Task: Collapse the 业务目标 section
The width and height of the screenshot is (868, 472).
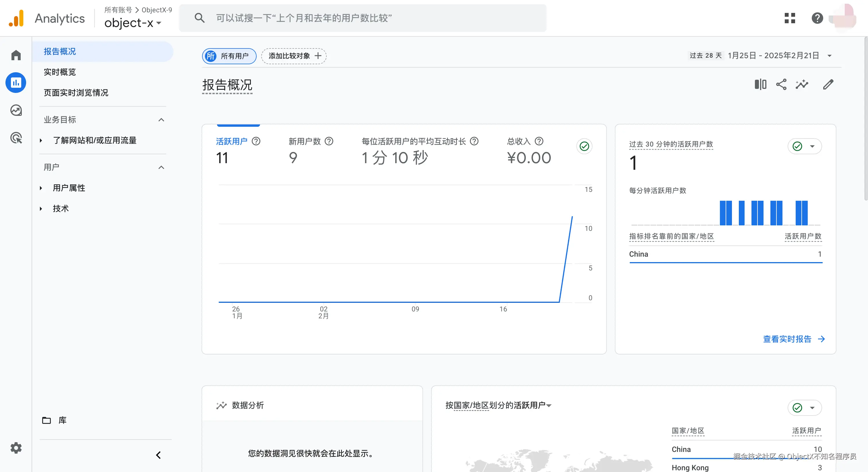Action: tap(161, 120)
